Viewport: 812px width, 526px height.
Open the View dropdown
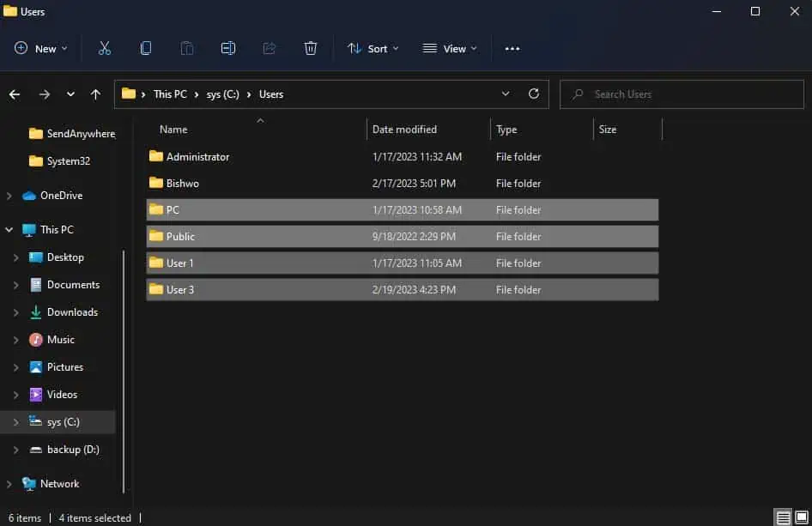tap(450, 48)
